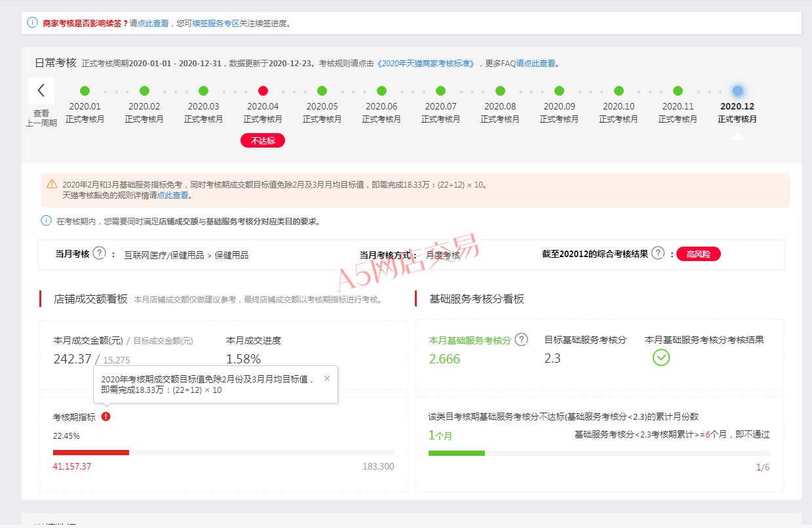Click help icon beside 综合考核结果
Image resolution: width=812 pixels, height=528 pixels.
tap(658, 253)
